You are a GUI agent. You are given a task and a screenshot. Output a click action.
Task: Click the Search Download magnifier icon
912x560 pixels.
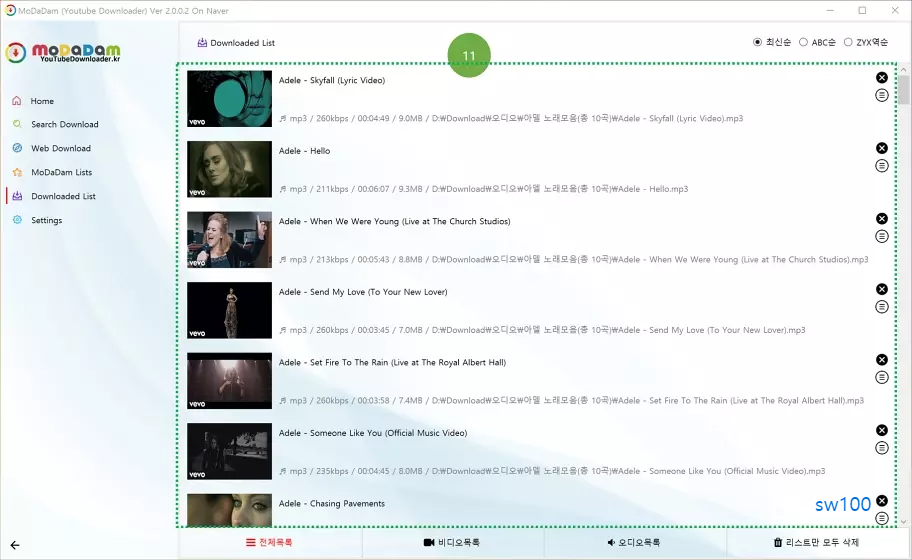click(x=17, y=124)
